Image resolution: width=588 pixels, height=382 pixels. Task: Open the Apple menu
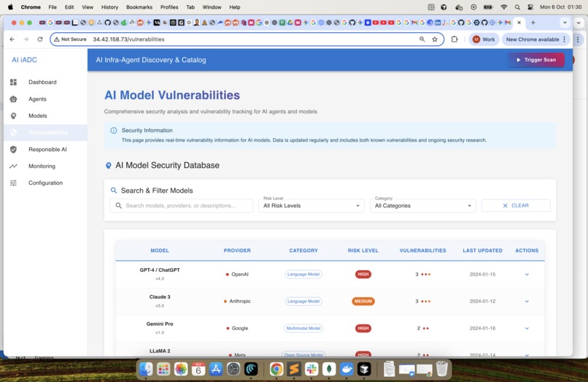10,7
